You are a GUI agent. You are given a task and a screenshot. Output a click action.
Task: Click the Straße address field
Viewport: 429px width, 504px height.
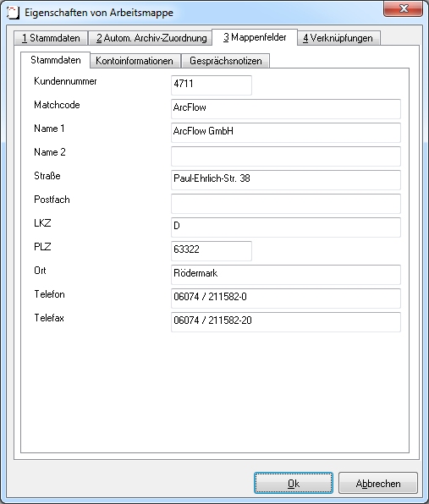[285, 180]
